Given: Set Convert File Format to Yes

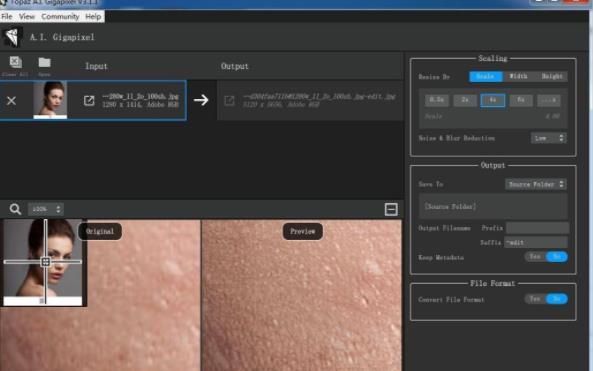Looking at the screenshot, I should 535,299.
